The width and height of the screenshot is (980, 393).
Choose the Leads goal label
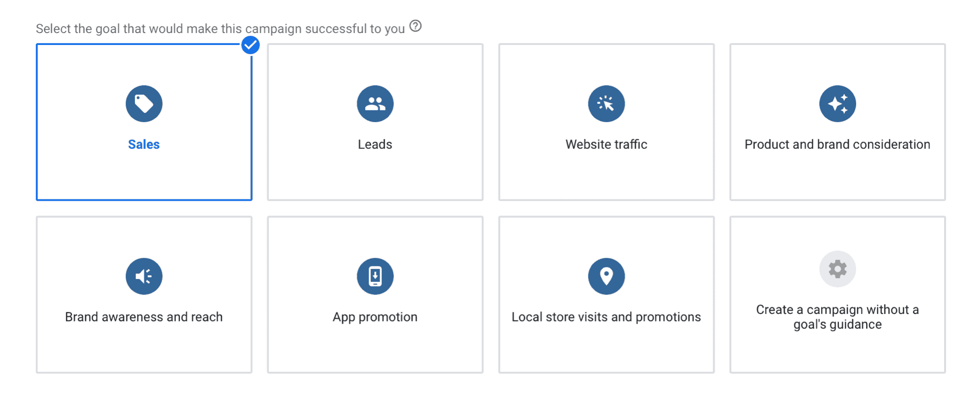(x=375, y=145)
